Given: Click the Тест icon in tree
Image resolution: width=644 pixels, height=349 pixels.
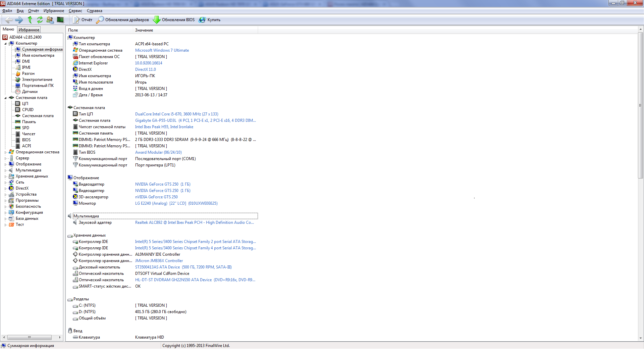Looking at the screenshot, I should tap(11, 225).
